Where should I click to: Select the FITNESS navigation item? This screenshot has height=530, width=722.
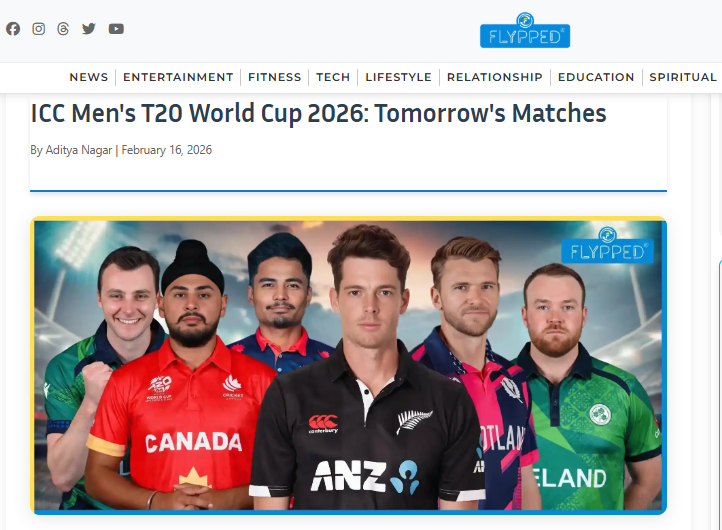point(274,77)
